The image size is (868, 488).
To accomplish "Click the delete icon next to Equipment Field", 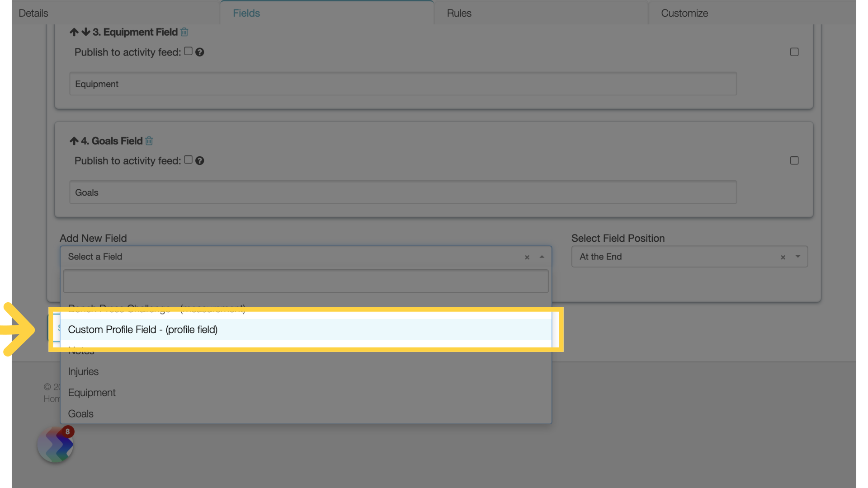I will click(184, 32).
